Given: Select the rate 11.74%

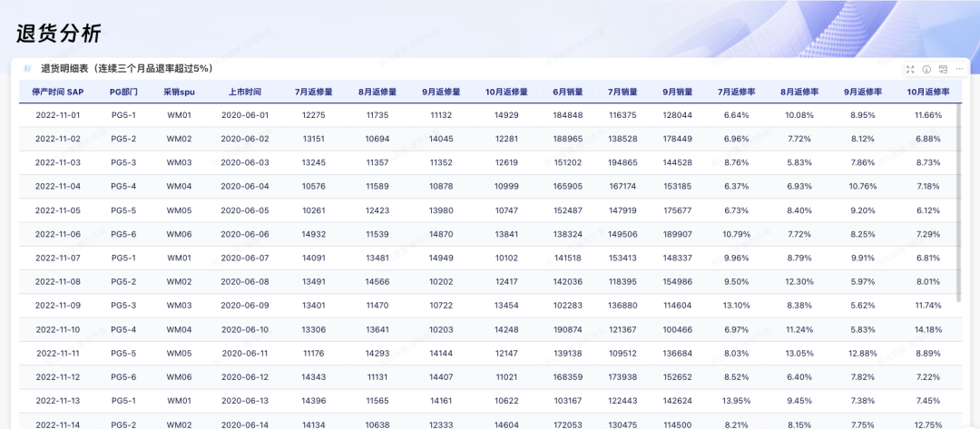Looking at the screenshot, I should click(927, 306).
